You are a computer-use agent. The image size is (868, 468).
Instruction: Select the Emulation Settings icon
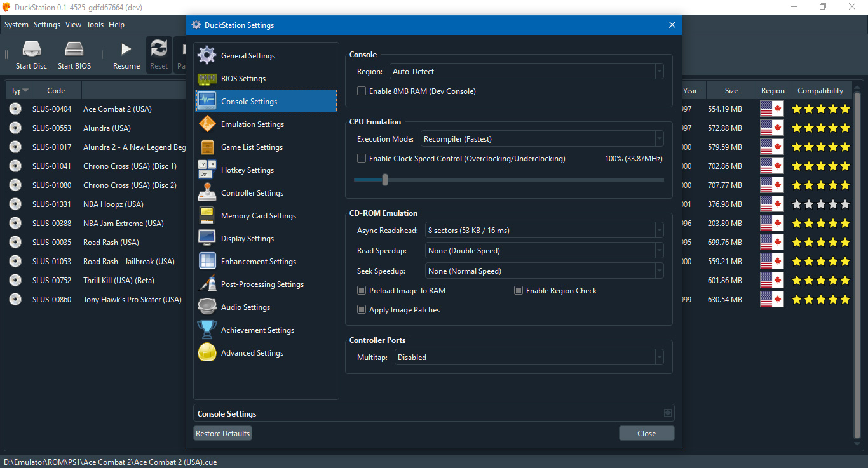(207, 124)
